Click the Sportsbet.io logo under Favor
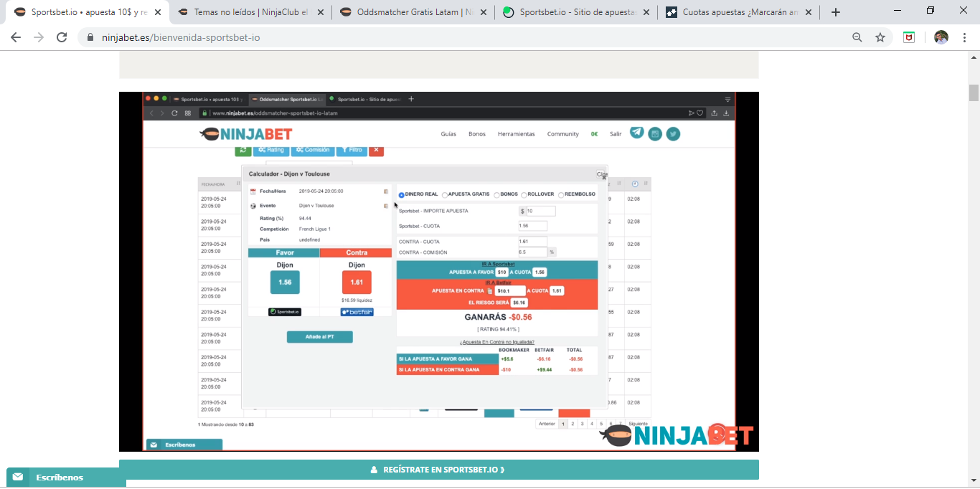The width and height of the screenshot is (980, 489). pyautogui.click(x=285, y=312)
